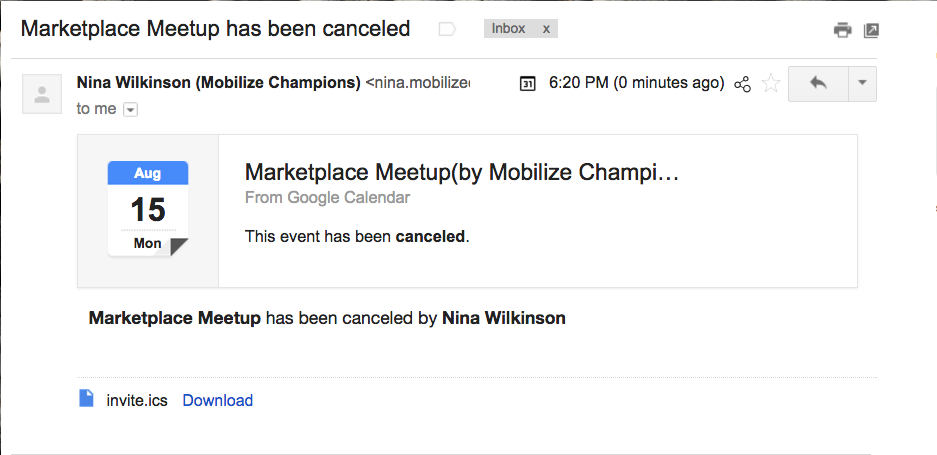Open the email in a new window
The width and height of the screenshot is (937, 455).
pyautogui.click(x=871, y=30)
